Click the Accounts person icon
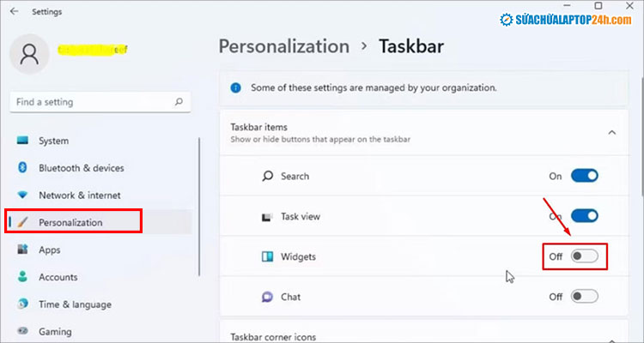The height and width of the screenshot is (343, 644). (x=22, y=277)
